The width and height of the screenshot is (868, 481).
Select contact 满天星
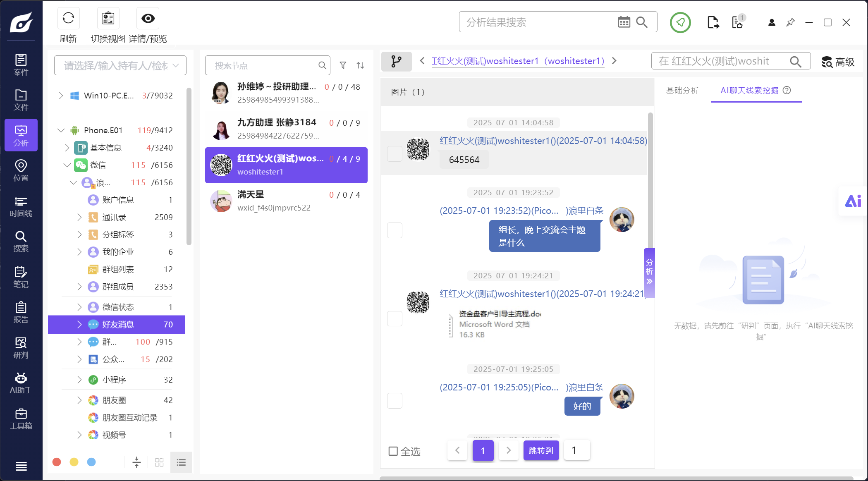[x=286, y=201]
